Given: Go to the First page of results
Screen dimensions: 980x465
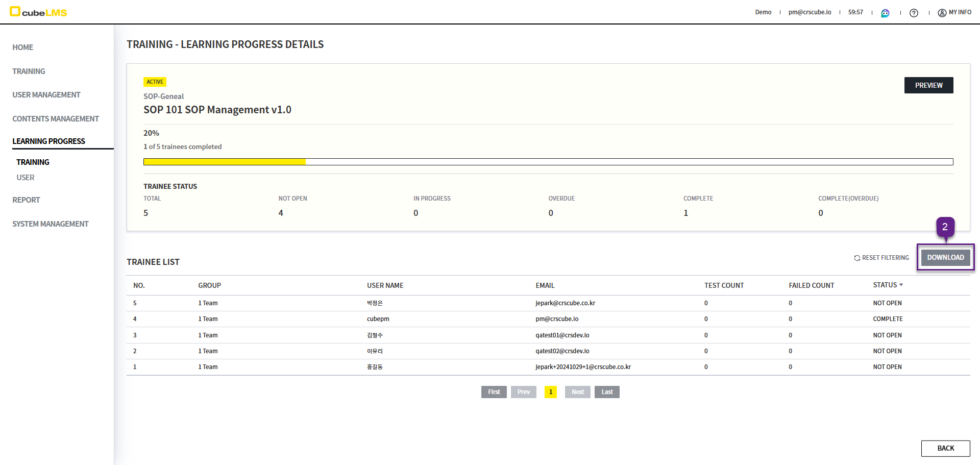Looking at the screenshot, I should pyautogui.click(x=494, y=392).
